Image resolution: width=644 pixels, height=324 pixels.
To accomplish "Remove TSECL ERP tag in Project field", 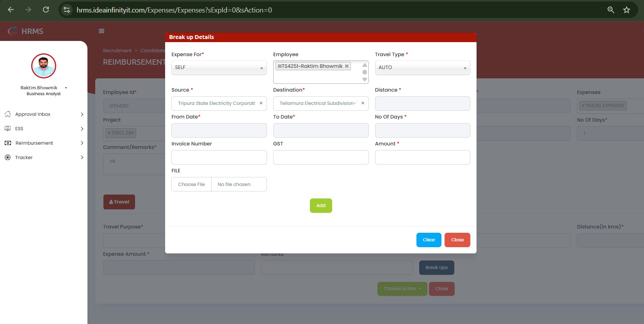I will (x=109, y=133).
